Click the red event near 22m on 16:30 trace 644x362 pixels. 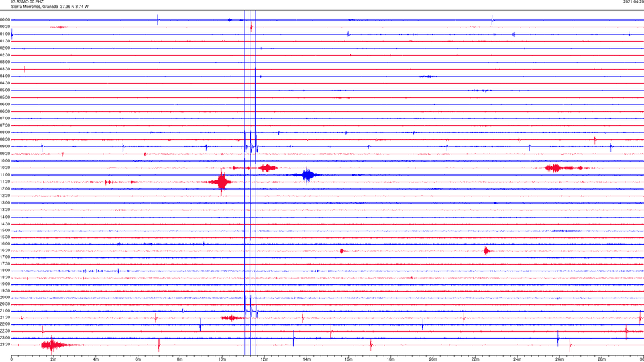(x=486, y=250)
